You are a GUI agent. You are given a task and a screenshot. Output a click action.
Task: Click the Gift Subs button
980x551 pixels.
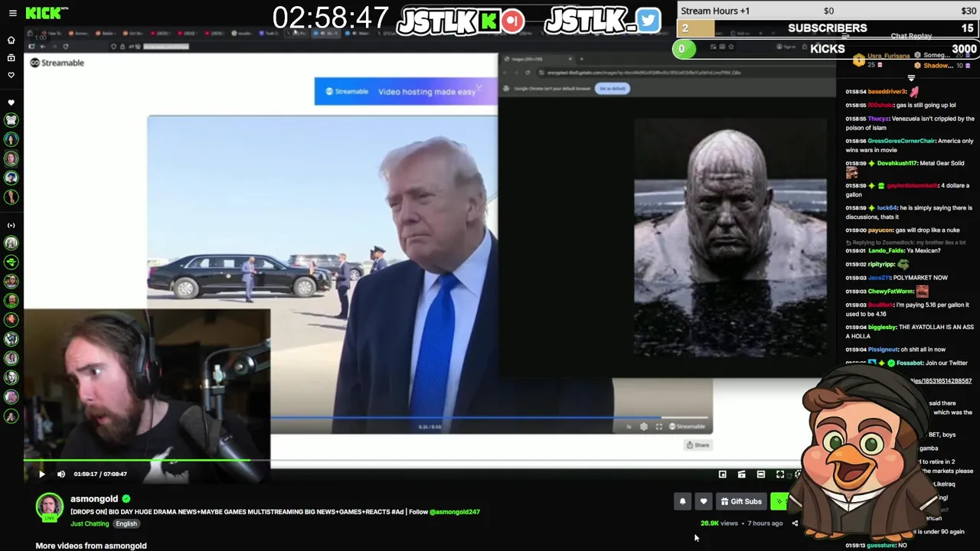click(x=741, y=501)
